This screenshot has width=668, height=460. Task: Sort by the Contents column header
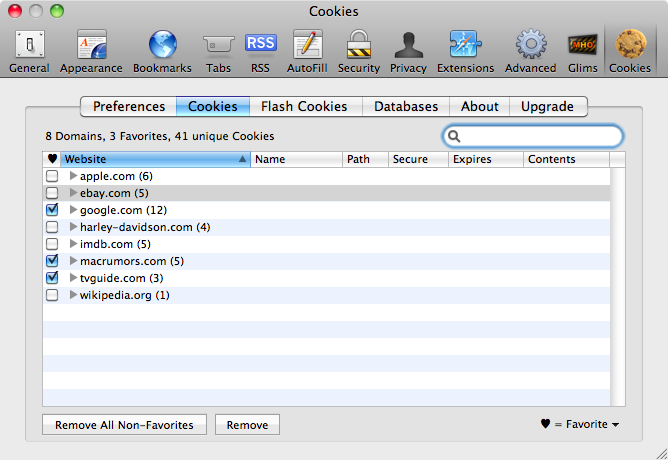567,159
